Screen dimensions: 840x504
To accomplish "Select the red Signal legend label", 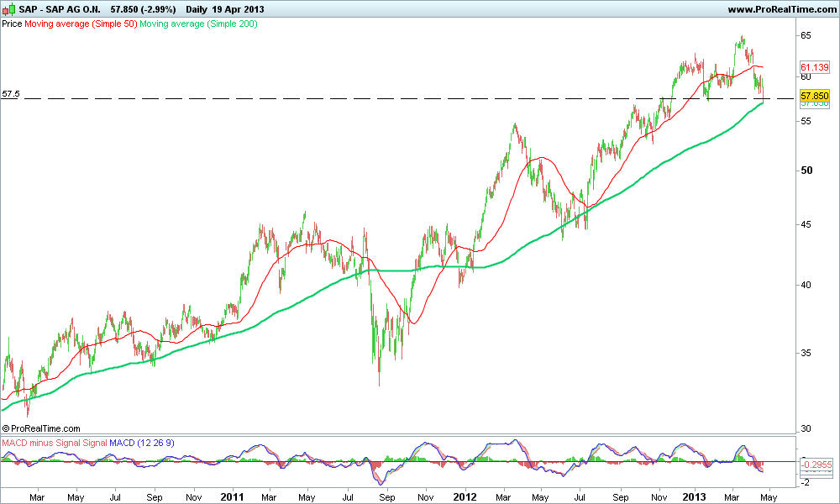I will click(x=95, y=443).
